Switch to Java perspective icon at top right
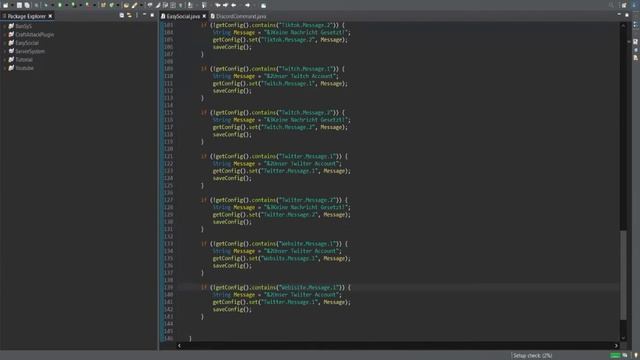This screenshot has width=640, height=360. pyautogui.click(x=634, y=5)
